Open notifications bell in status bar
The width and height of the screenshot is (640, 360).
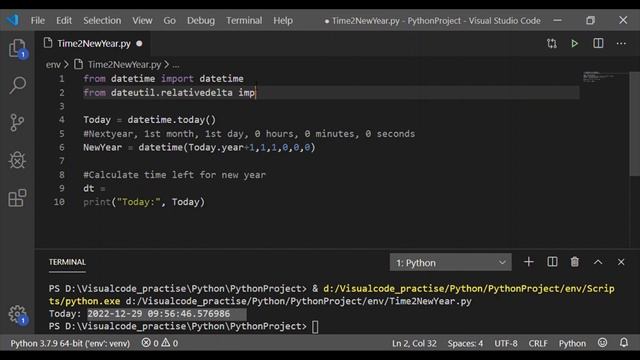pyautogui.click(x=624, y=343)
